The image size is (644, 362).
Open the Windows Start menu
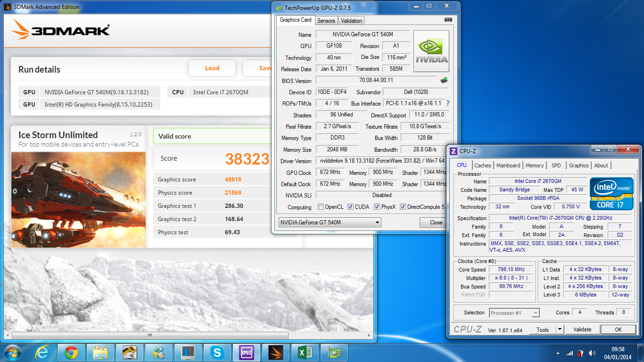pyautogui.click(x=13, y=352)
